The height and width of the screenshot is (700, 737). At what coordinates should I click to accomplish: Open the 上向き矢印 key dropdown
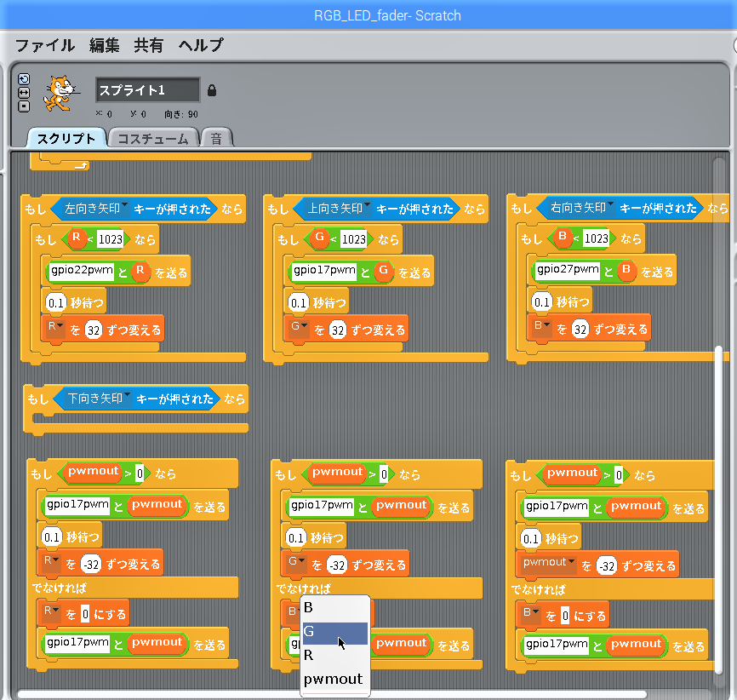pyautogui.click(x=338, y=209)
